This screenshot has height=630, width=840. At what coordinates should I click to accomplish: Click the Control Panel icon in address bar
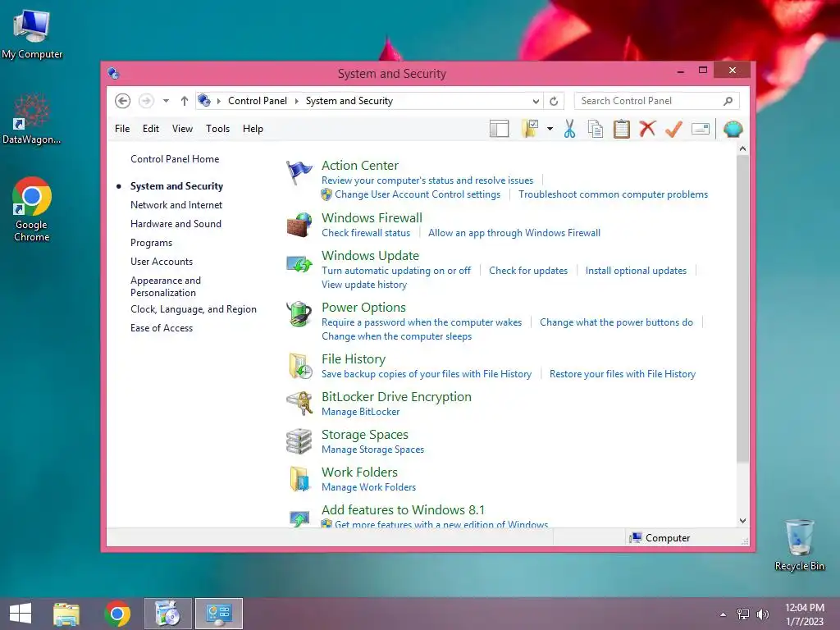[x=204, y=100]
